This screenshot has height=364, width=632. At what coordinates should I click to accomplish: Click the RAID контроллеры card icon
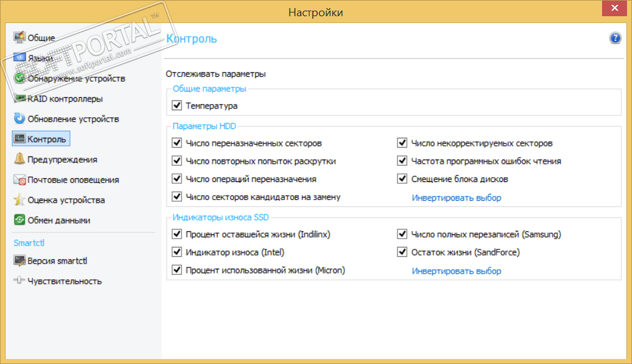(x=19, y=98)
